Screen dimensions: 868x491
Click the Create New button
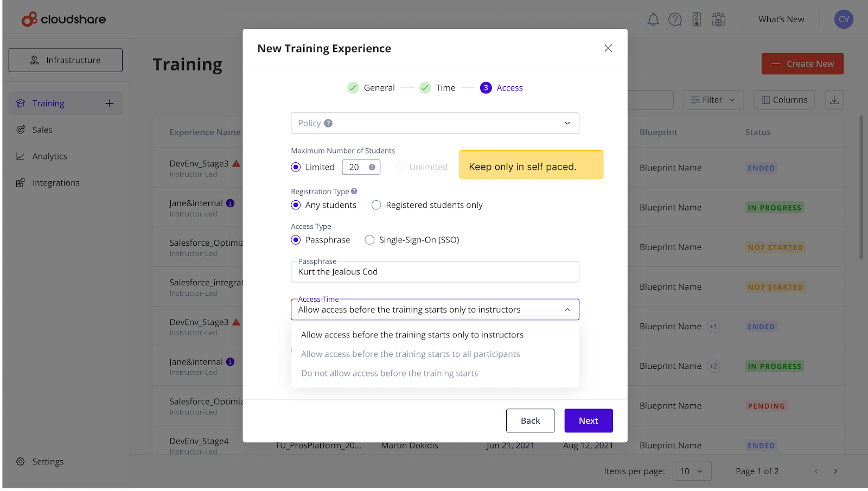pyautogui.click(x=802, y=63)
